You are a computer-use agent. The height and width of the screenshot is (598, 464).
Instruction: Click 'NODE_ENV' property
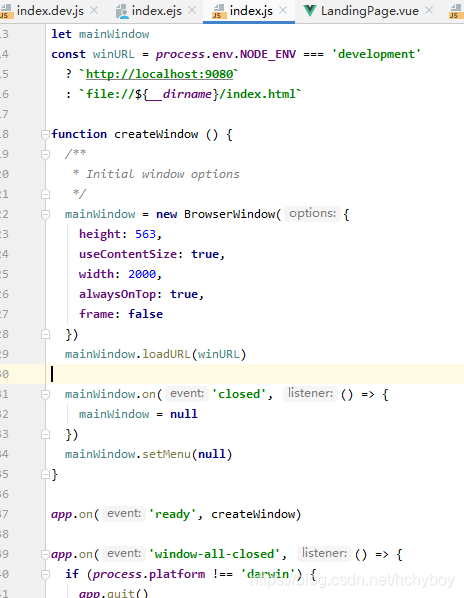(x=268, y=54)
